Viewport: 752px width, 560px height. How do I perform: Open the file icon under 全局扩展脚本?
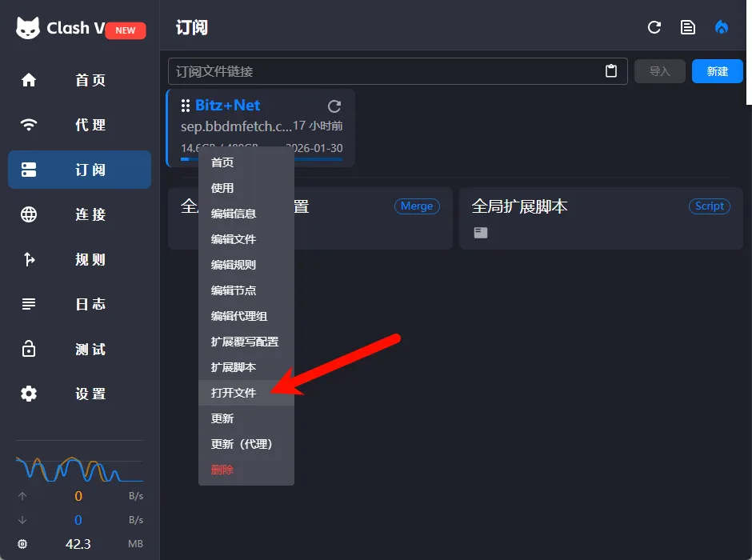[481, 233]
